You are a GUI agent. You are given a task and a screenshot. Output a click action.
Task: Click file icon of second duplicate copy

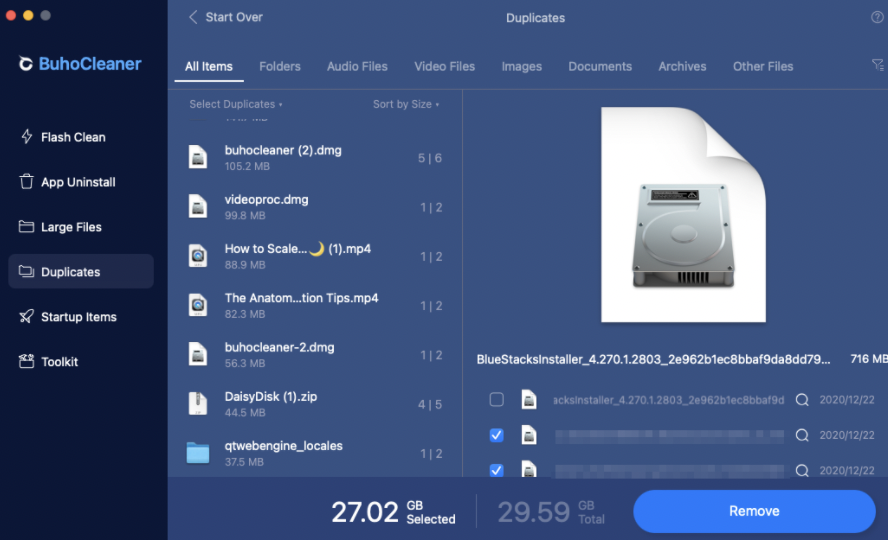pos(528,435)
